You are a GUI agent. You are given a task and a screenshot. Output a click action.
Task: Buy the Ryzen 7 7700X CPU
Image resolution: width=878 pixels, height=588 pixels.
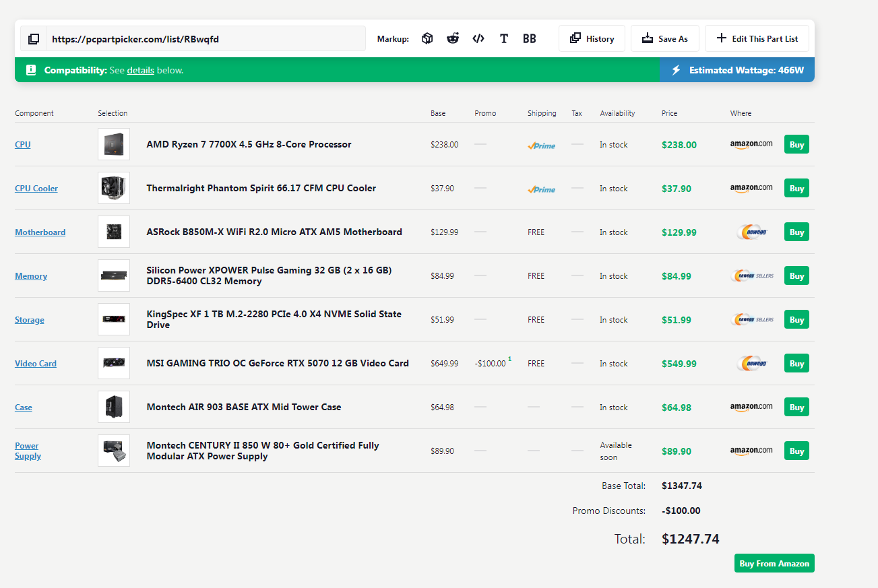tap(796, 144)
